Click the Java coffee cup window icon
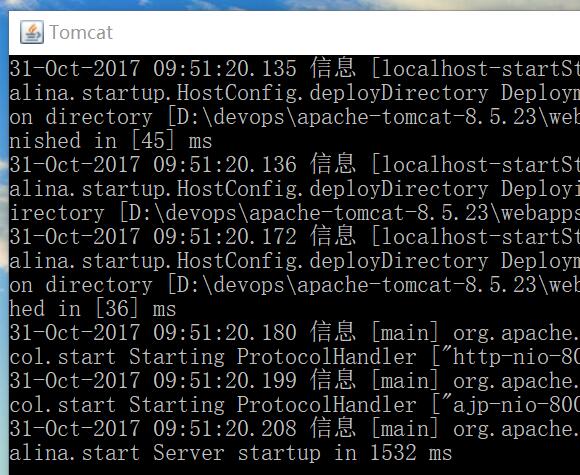The width and height of the screenshot is (580, 475). [x=32, y=32]
